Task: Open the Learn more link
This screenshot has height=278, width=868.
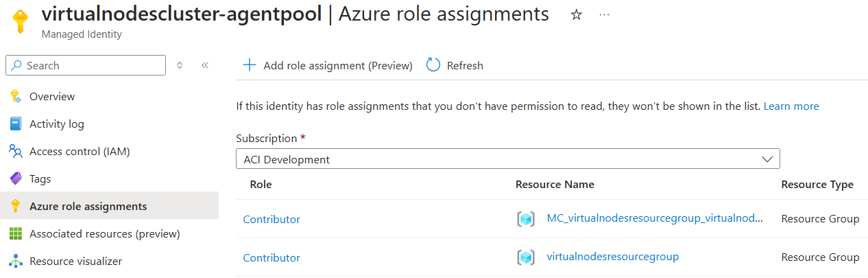Action: pyautogui.click(x=791, y=106)
